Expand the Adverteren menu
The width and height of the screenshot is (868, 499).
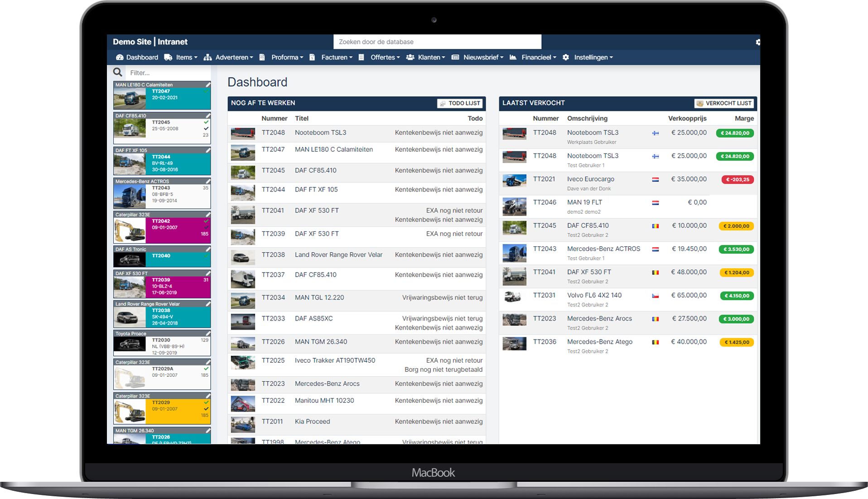228,58
